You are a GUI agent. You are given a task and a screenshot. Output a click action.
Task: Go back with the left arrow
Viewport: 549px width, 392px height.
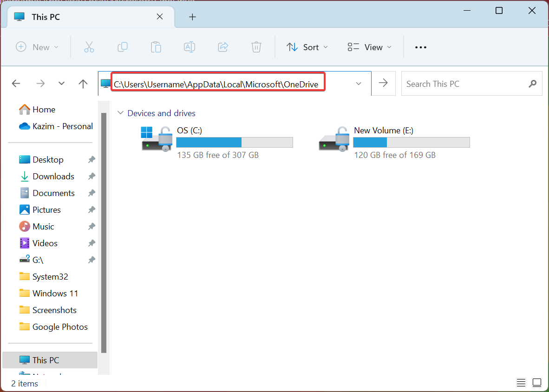point(16,83)
